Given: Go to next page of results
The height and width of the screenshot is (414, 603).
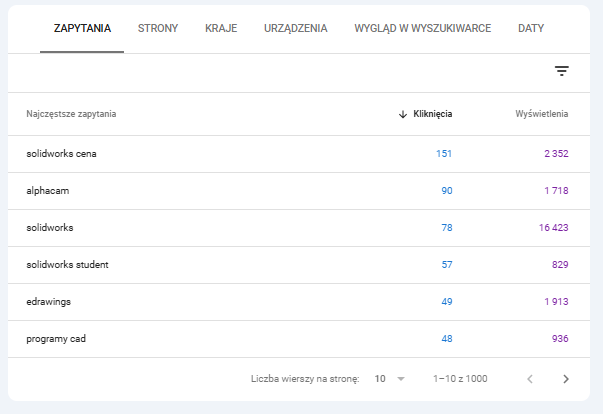Looking at the screenshot, I should tap(566, 379).
